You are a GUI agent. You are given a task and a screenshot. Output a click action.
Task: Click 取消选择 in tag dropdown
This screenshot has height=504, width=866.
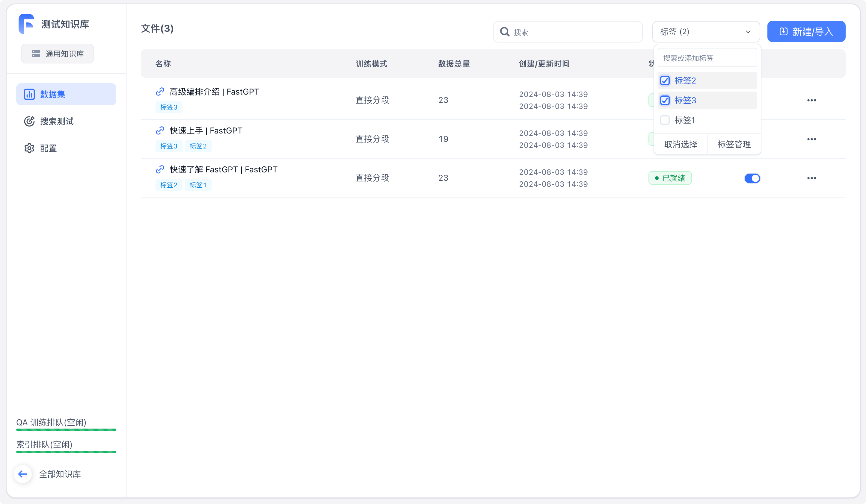click(x=681, y=144)
